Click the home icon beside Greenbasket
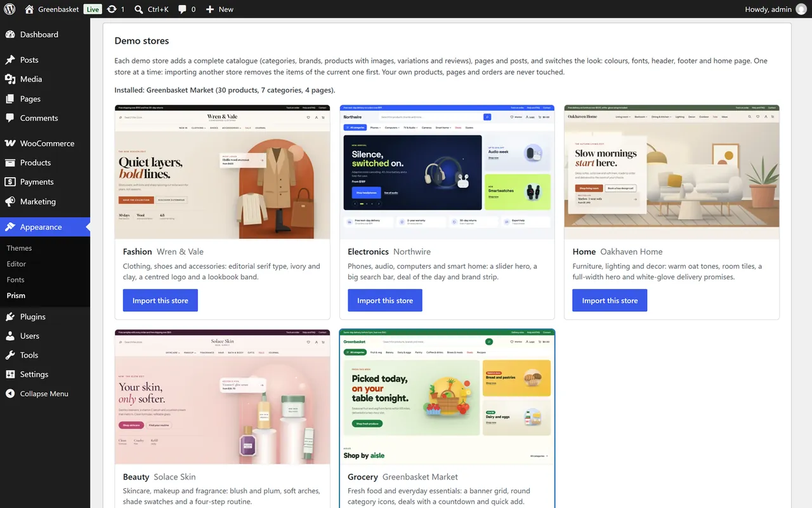The width and height of the screenshot is (812, 508). click(x=29, y=9)
